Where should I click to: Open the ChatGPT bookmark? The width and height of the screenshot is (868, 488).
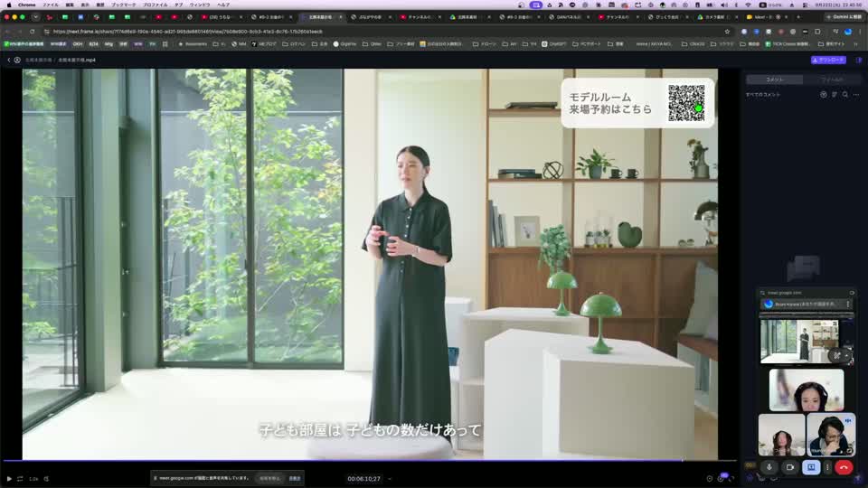553,43
